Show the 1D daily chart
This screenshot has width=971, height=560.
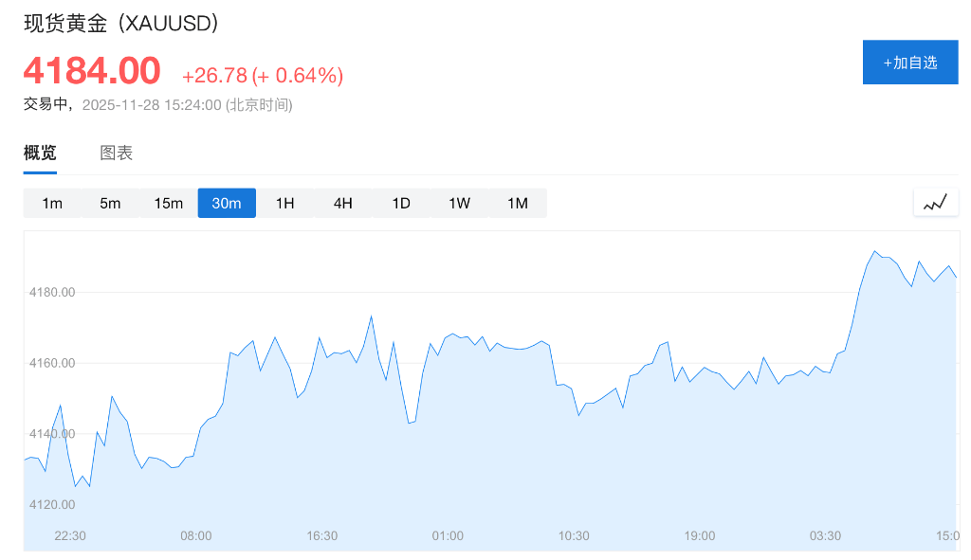[x=401, y=203]
